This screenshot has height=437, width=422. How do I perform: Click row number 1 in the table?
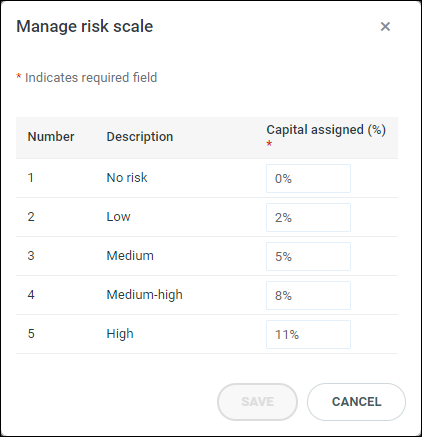point(31,178)
